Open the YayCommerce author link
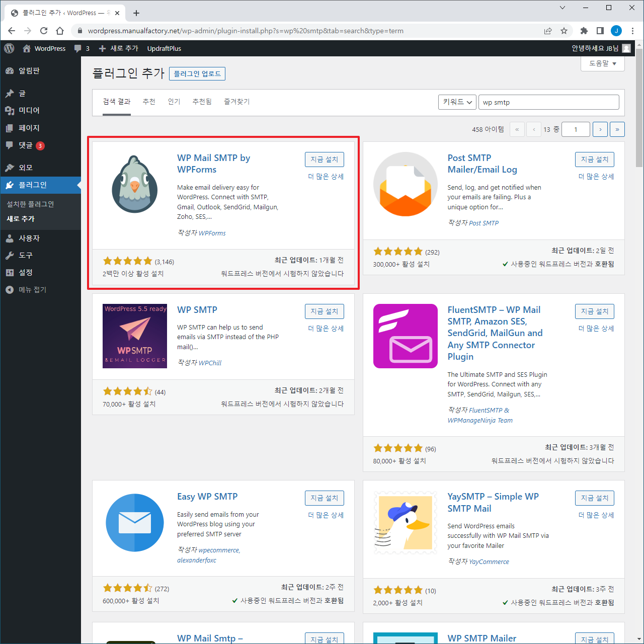The image size is (644, 644). 489,561
